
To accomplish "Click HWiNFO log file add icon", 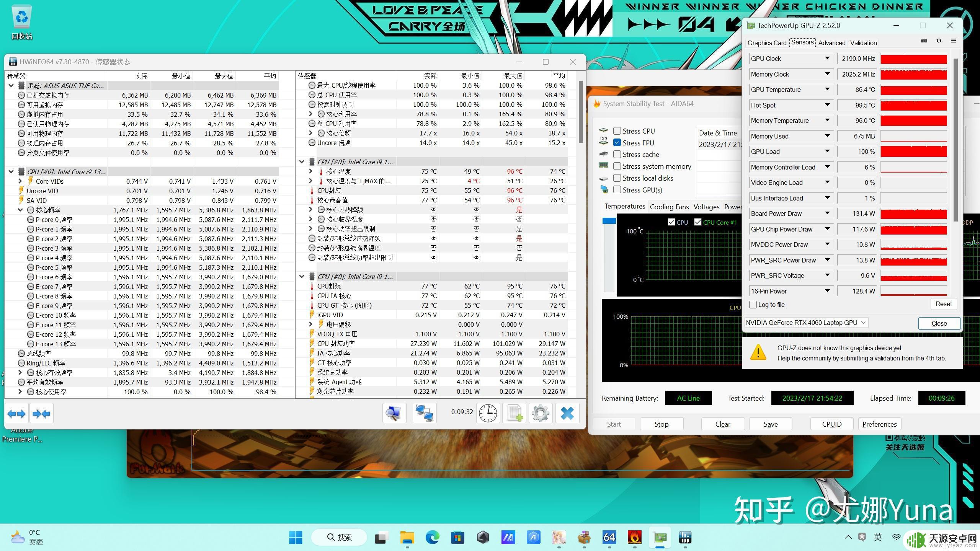I will tap(514, 413).
